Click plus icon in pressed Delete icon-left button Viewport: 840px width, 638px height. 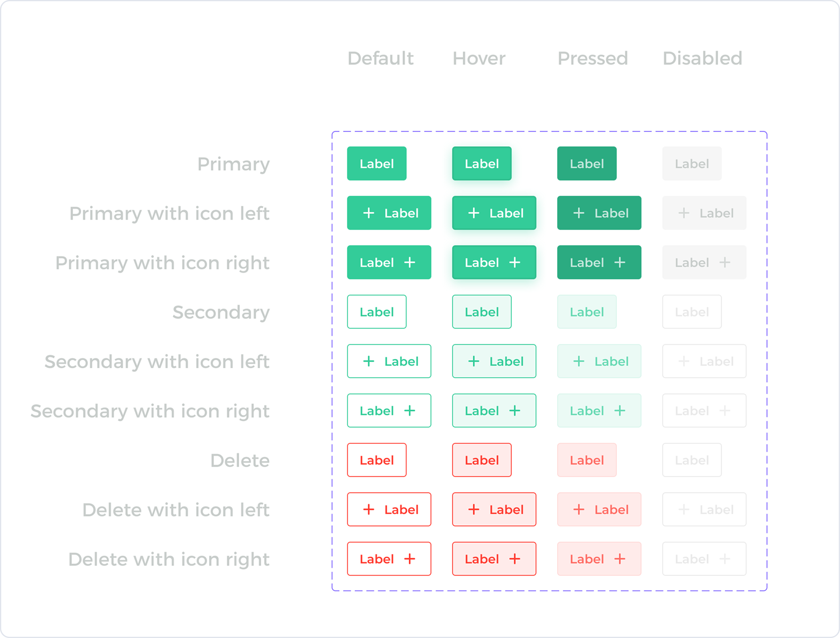(578, 509)
